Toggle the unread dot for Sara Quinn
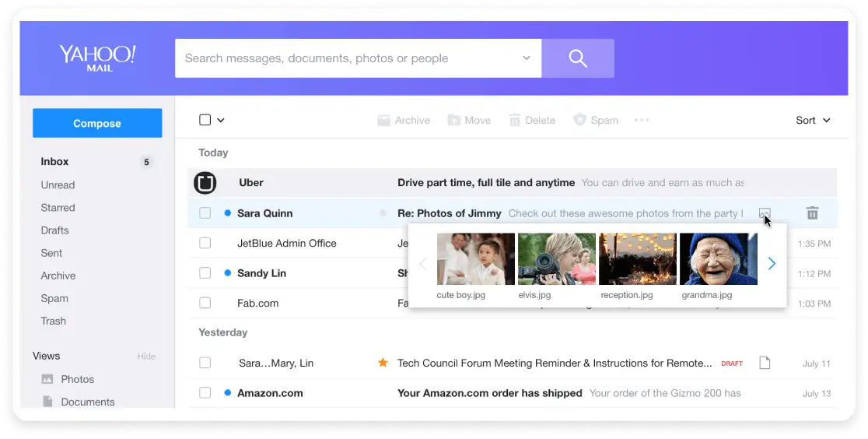Image resolution: width=868 pixels, height=439 pixels. [x=228, y=212]
